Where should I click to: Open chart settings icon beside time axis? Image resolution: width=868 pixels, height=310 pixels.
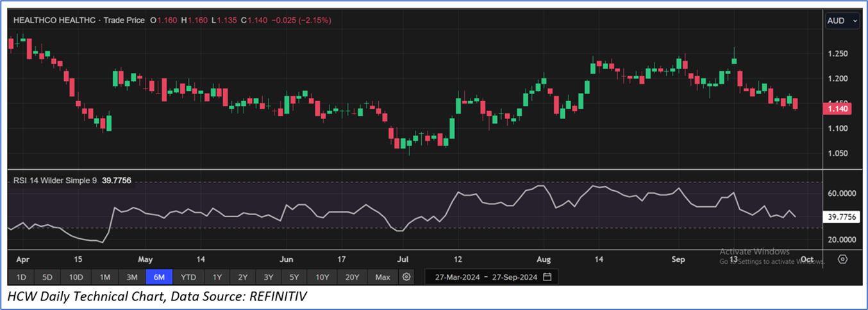(x=842, y=259)
